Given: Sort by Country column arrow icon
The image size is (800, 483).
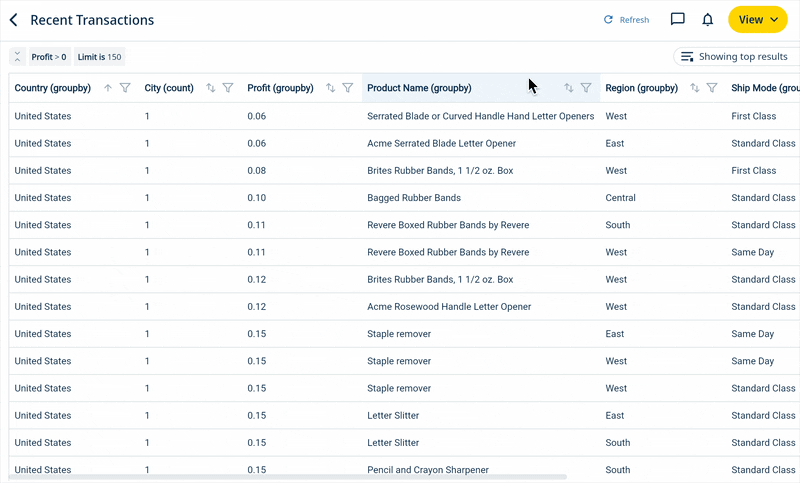Looking at the screenshot, I should 108,88.
